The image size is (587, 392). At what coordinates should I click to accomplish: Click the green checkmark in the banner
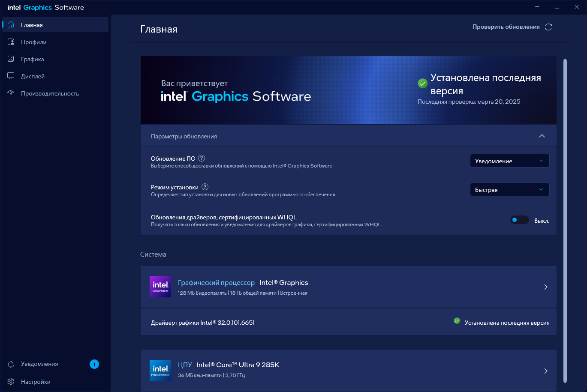coord(423,84)
